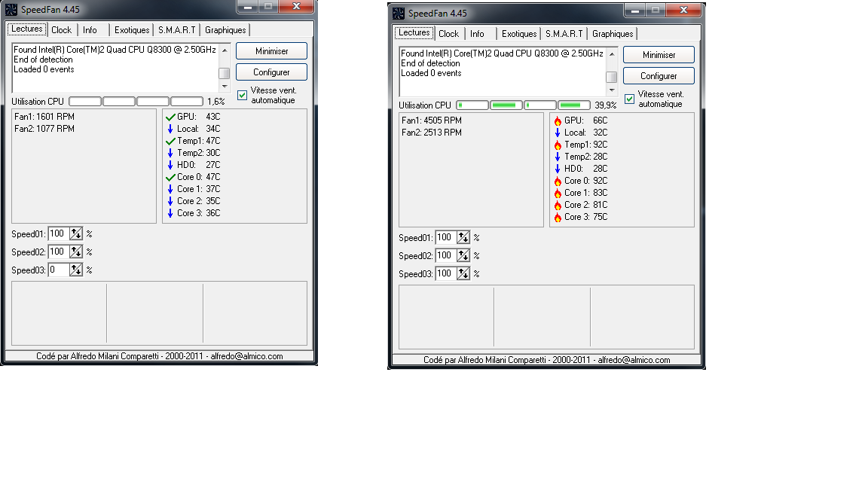Click the Speed03 spinner arrows in left SpeedFan window

pyautogui.click(x=76, y=270)
